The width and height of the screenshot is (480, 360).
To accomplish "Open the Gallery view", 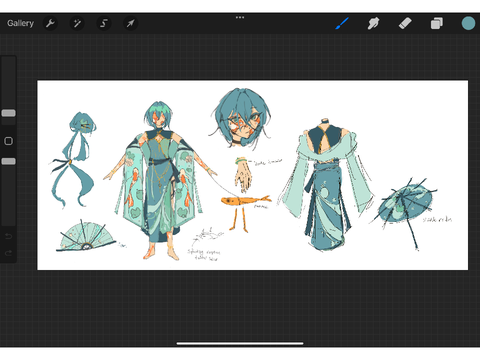I will pyautogui.click(x=20, y=23).
